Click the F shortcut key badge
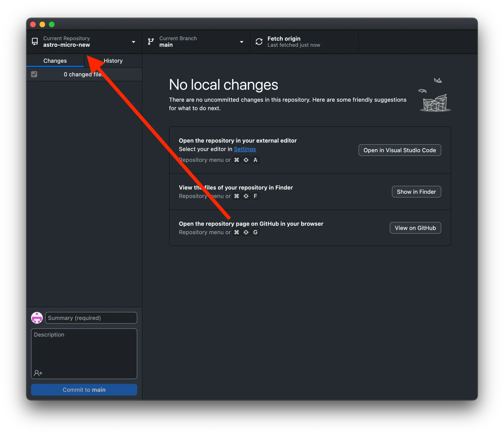 (255, 196)
